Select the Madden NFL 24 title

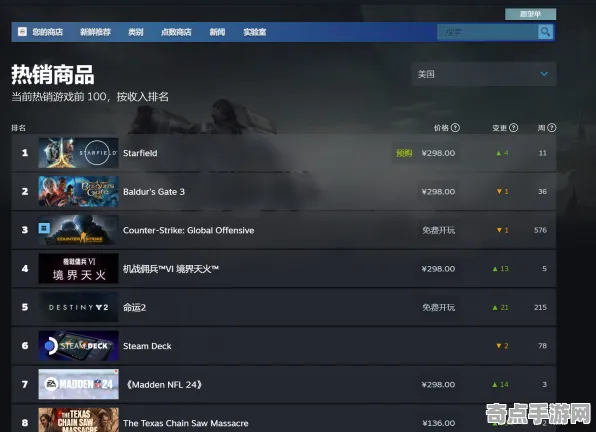click(x=163, y=385)
